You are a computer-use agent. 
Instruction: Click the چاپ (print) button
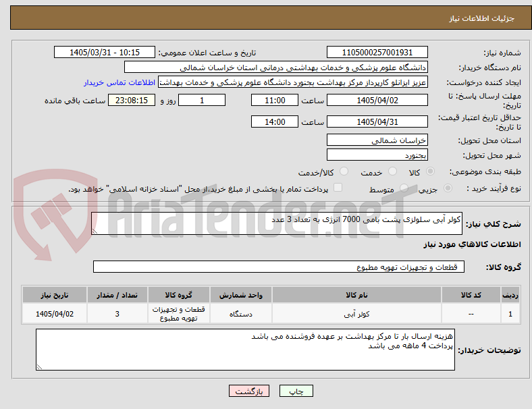click(296, 391)
